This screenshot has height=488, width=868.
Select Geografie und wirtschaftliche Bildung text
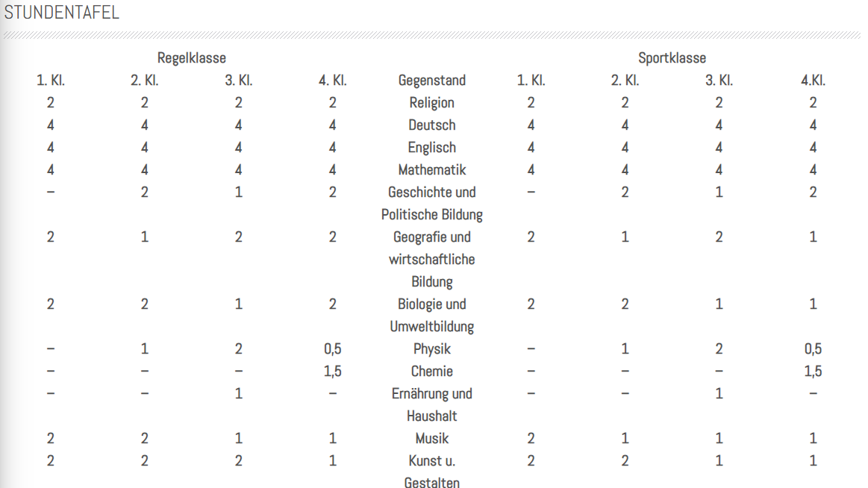click(x=432, y=260)
